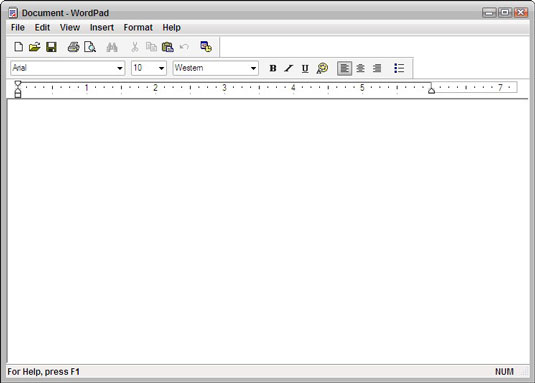This screenshot has height=383, width=535.
Task: Toggle italic formatting
Action: pyautogui.click(x=289, y=68)
